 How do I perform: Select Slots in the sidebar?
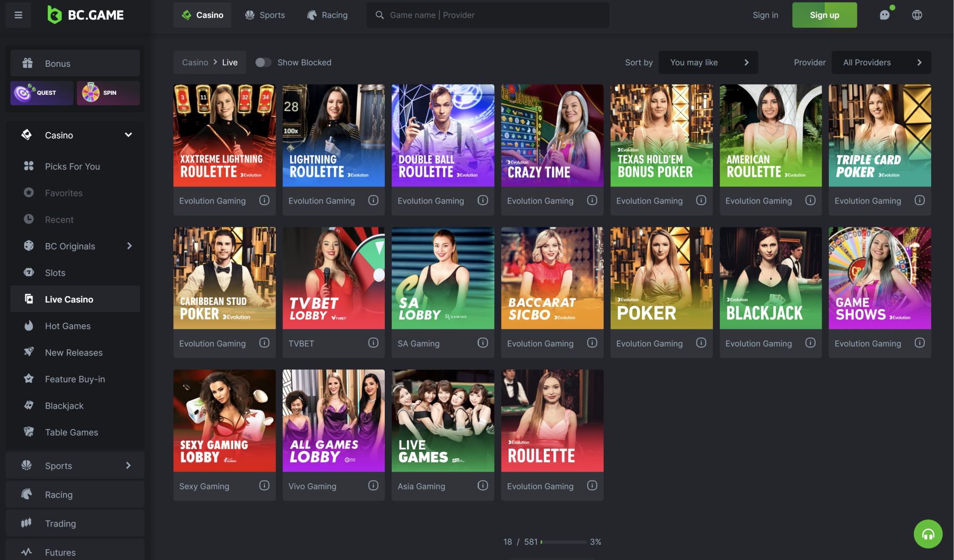click(x=75, y=273)
